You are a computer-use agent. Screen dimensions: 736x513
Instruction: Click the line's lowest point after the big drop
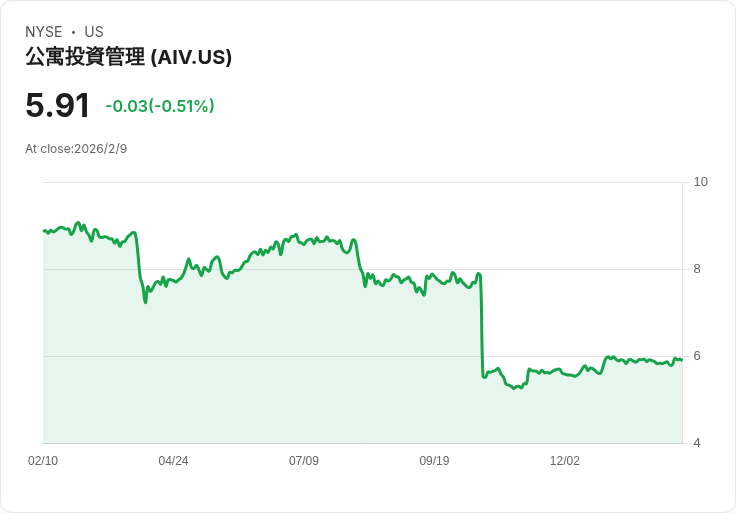(515, 388)
